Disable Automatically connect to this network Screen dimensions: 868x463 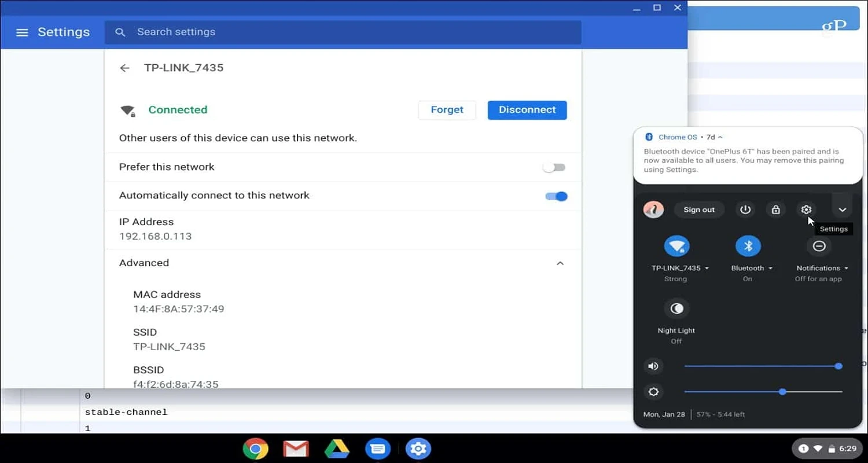(557, 196)
